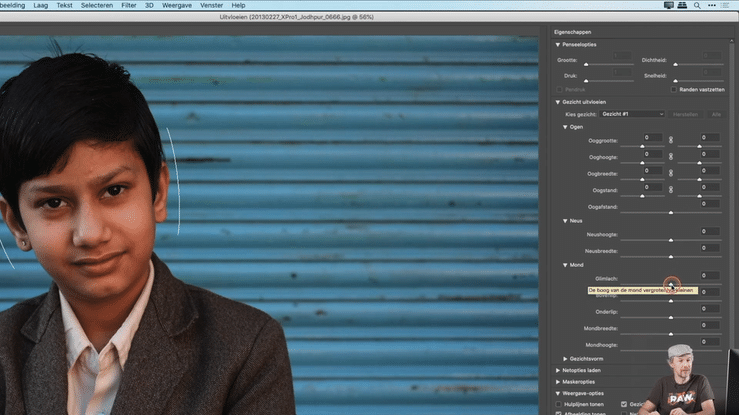Click the Oogafstand value field
The height and width of the screenshot is (415, 739).
pos(710,203)
